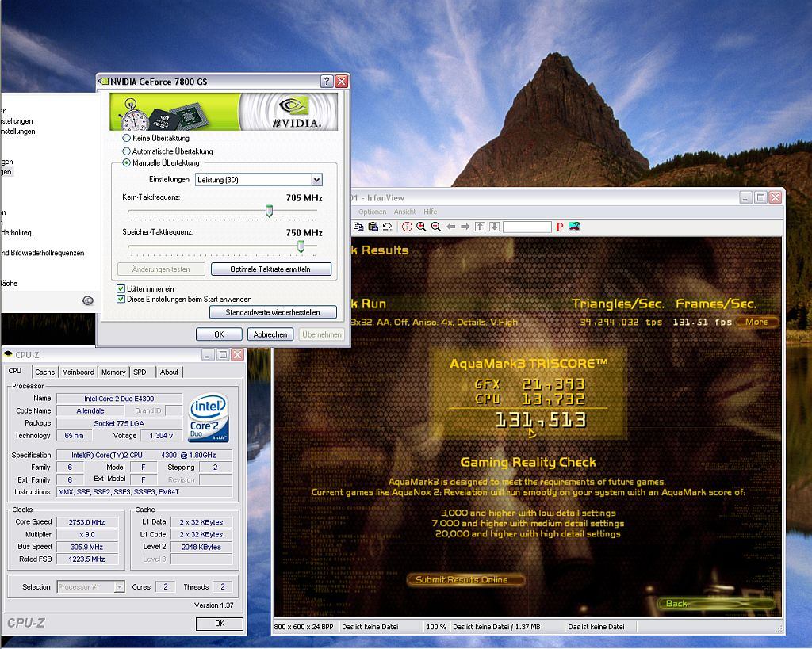Switch to the About tab in CPU-Z

coord(169,372)
